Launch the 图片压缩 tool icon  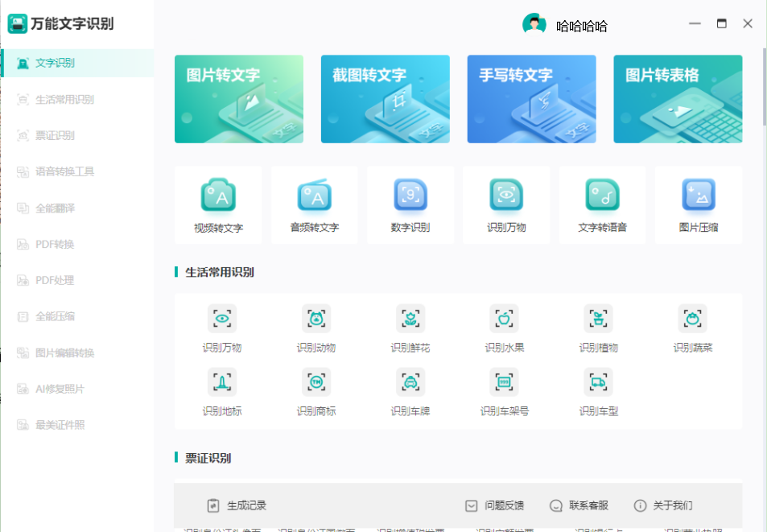tap(699, 195)
